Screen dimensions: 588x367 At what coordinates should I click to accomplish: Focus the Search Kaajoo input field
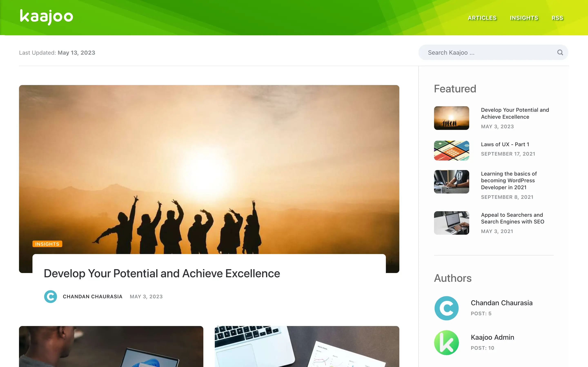tap(493, 52)
